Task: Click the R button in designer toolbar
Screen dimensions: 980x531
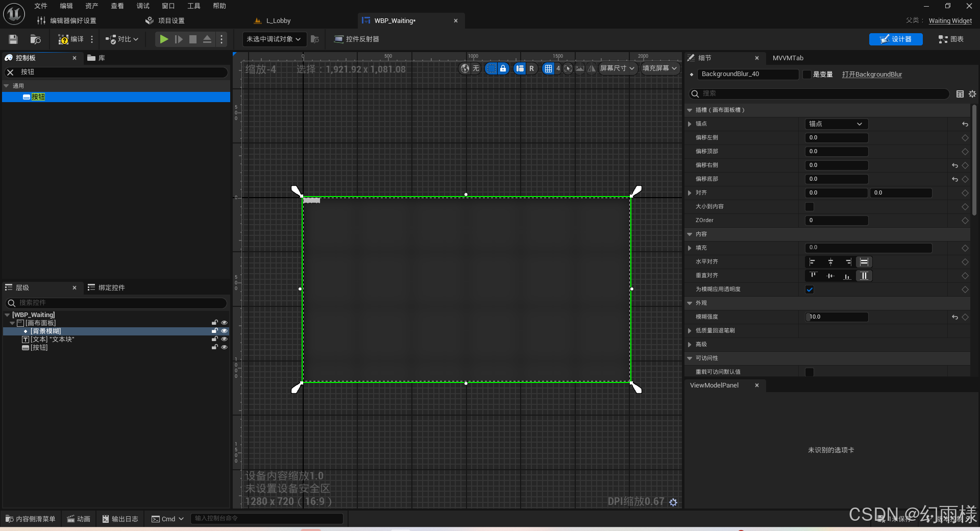Action: click(531, 68)
